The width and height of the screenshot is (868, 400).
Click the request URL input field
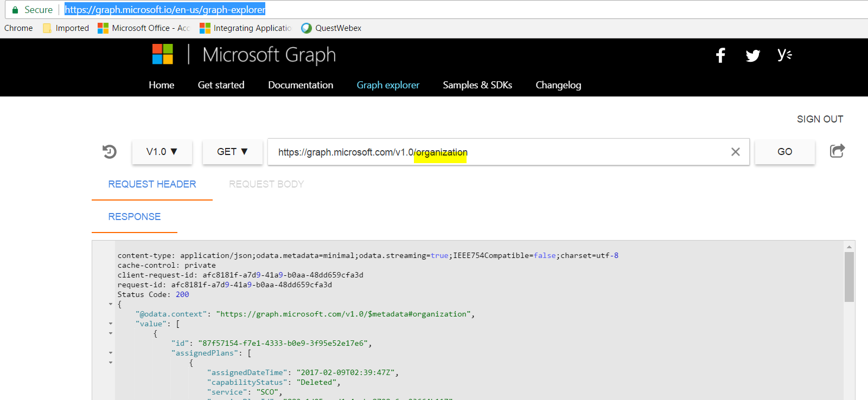[x=508, y=152]
